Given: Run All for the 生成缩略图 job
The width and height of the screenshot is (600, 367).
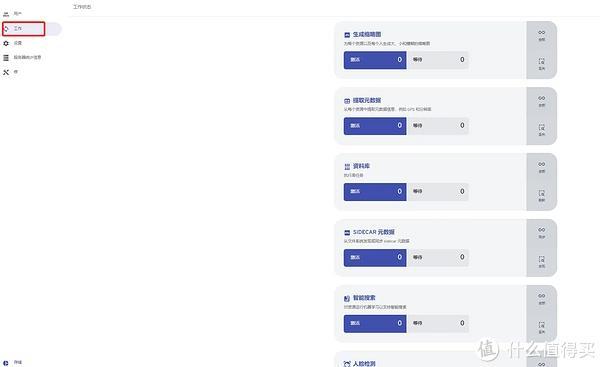Looking at the screenshot, I should pyautogui.click(x=541, y=35).
